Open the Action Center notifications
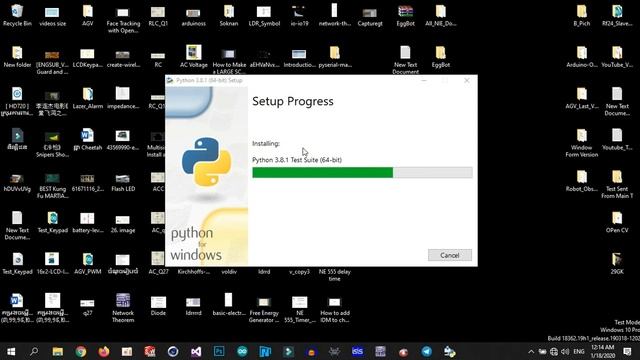640x360 pixels. (627, 351)
